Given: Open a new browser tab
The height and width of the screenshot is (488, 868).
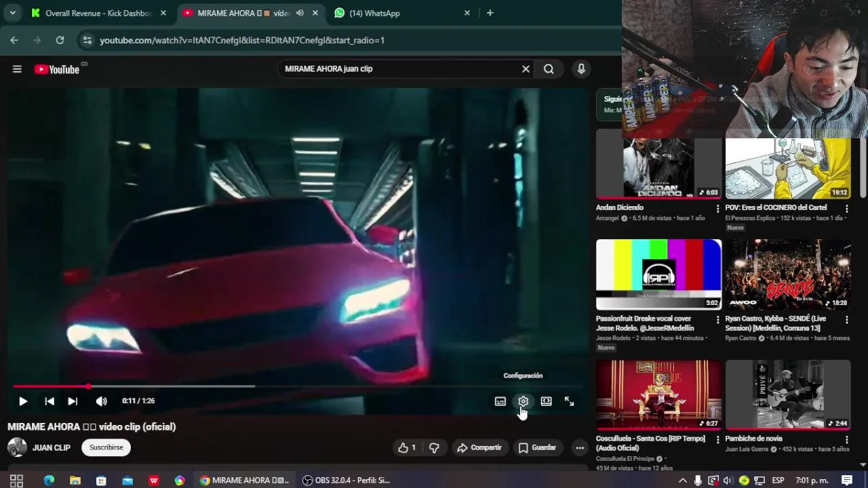Looking at the screenshot, I should pyautogui.click(x=490, y=13).
